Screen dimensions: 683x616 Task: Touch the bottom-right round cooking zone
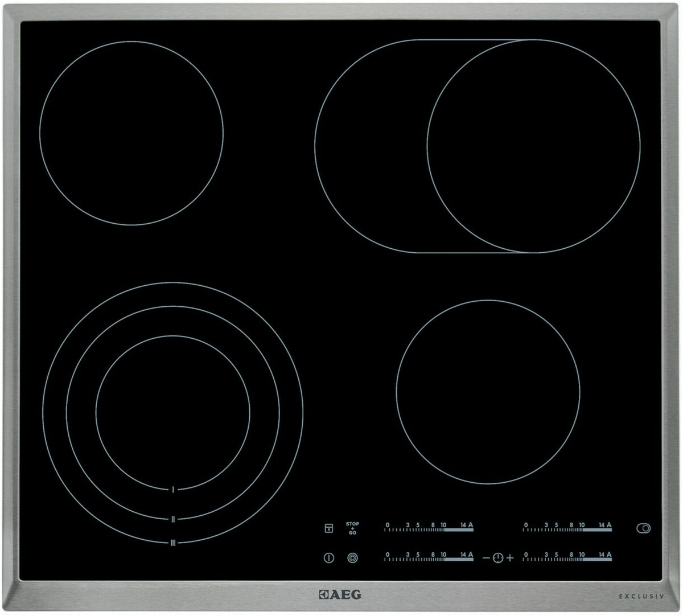pyautogui.click(x=488, y=392)
